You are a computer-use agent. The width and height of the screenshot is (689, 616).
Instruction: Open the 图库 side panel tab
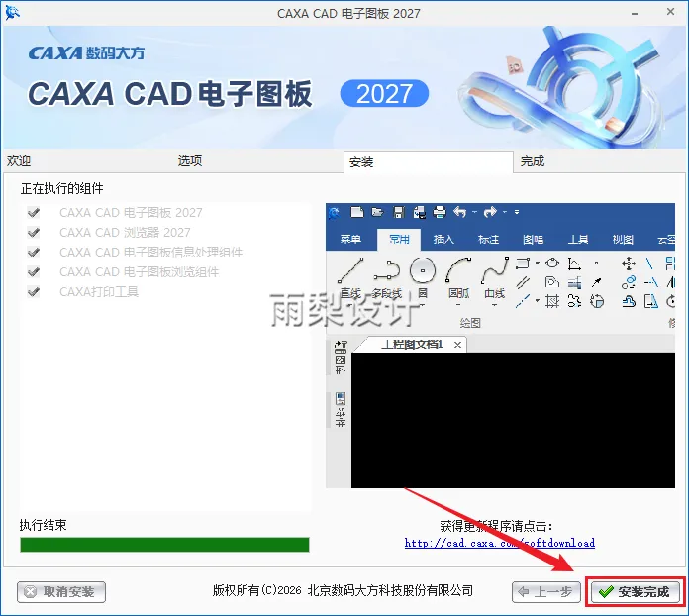[x=341, y=358]
